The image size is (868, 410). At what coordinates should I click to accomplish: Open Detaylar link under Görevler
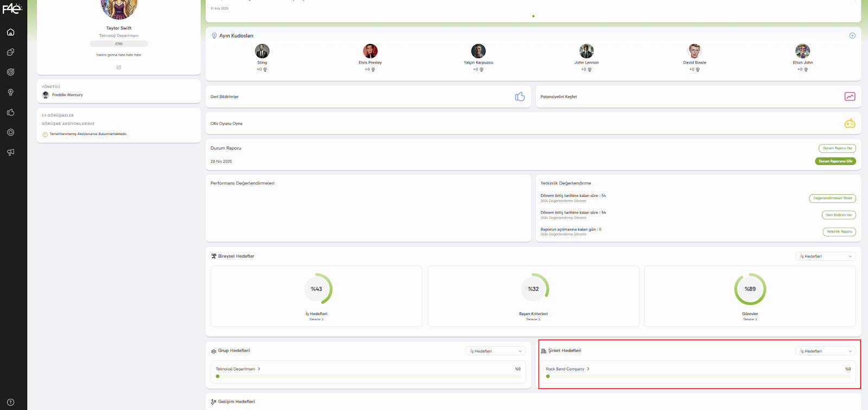(x=750, y=319)
